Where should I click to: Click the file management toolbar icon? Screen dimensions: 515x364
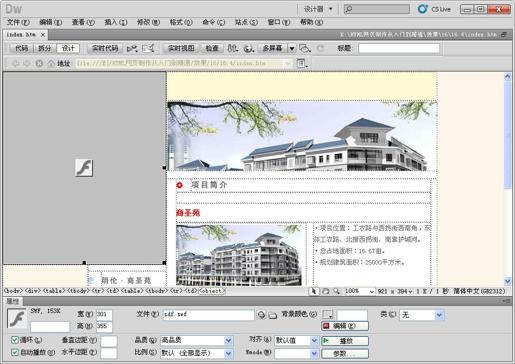[x=232, y=49]
